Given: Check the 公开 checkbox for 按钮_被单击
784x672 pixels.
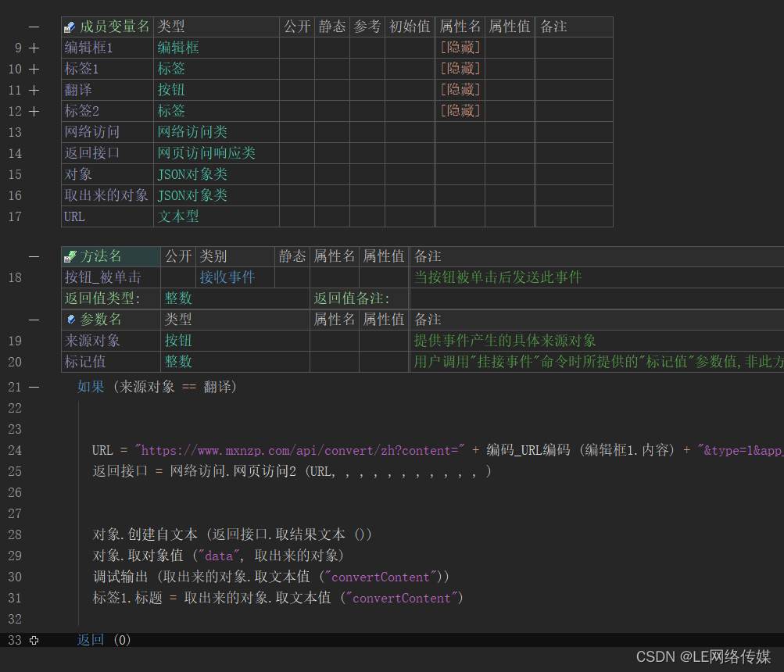Looking at the screenshot, I should tap(177, 277).
